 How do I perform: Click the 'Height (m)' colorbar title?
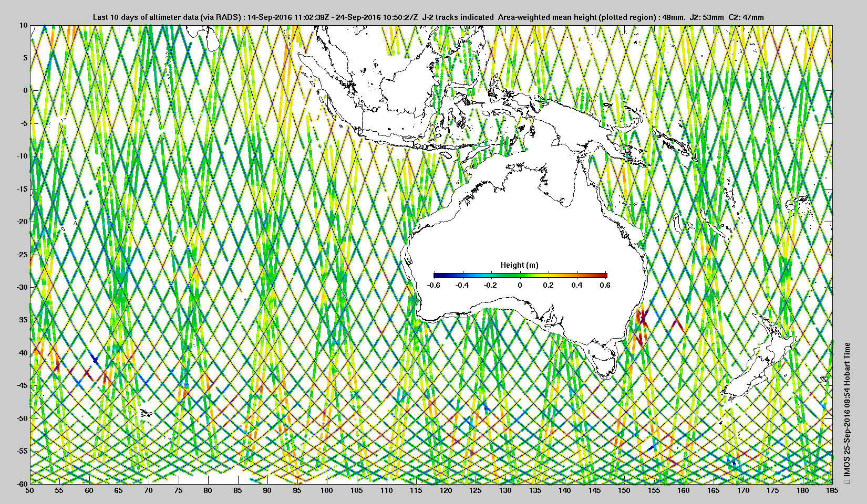[519, 265]
